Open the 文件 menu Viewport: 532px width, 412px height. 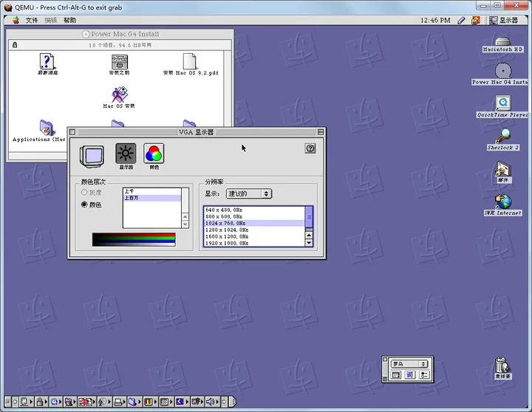coord(32,21)
